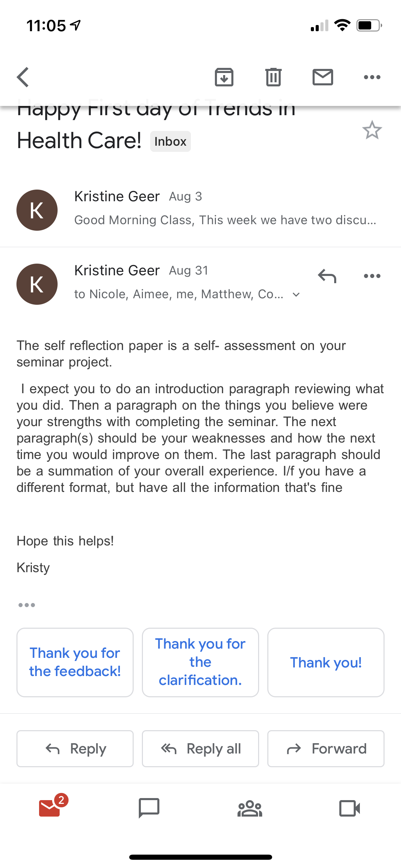Open the top toolbar three-dot menu
Image resolution: width=401 pixels, height=868 pixels.
coord(372,77)
